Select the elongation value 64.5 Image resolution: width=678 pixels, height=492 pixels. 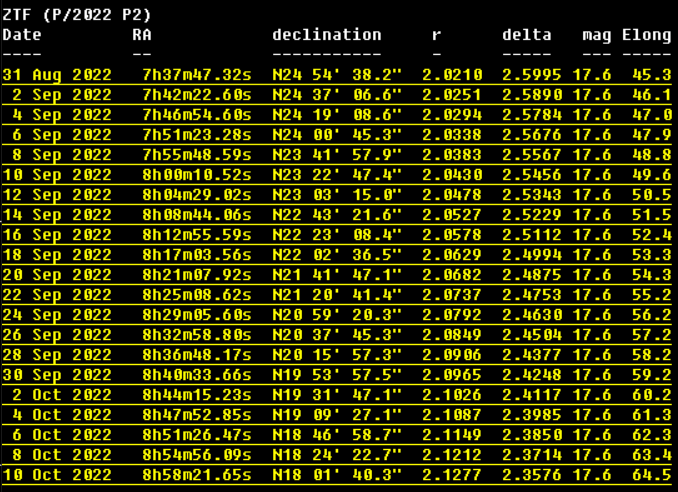pyautogui.click(x=651, y=475)
